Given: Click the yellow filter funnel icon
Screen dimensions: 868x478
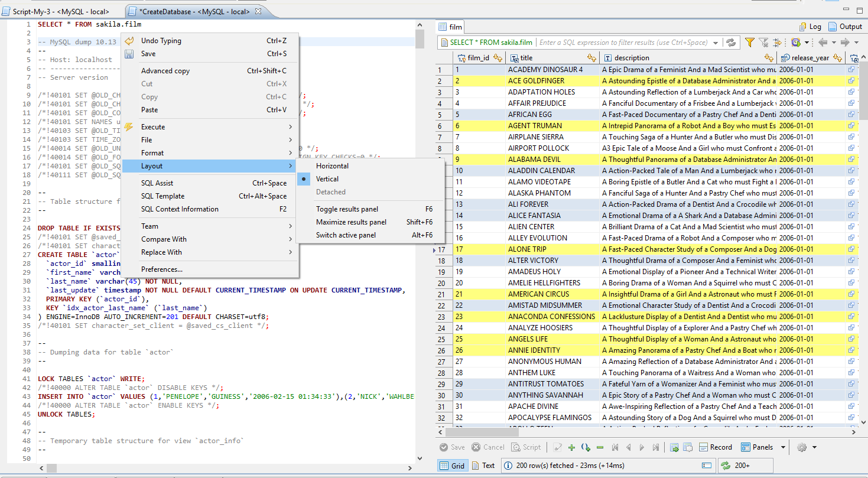Looking at the screenshot, I should click(749, 43).
